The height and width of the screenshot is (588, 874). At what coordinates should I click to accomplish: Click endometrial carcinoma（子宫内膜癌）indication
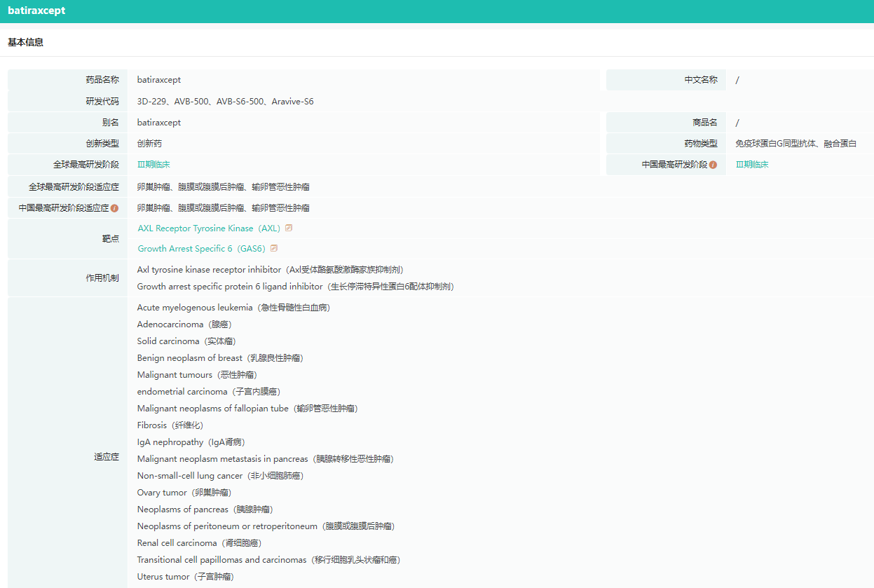209,392
